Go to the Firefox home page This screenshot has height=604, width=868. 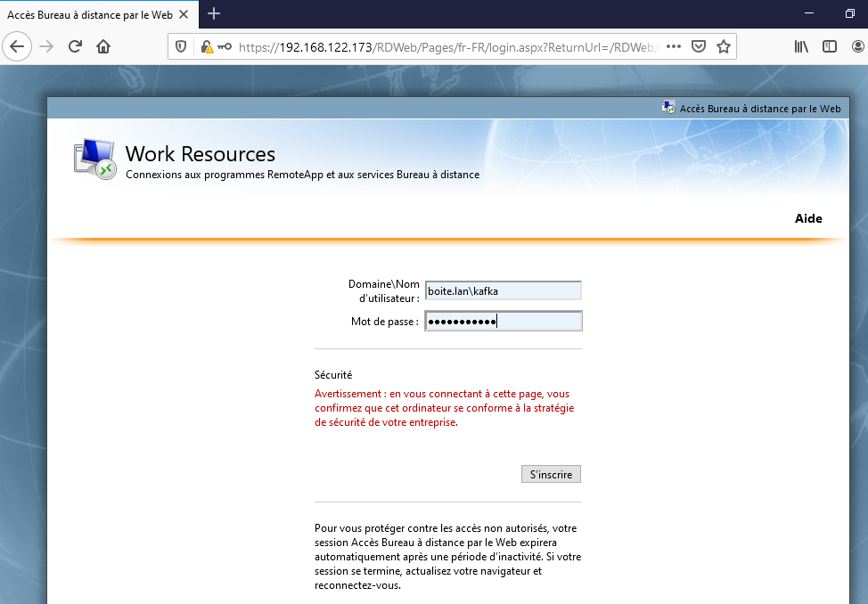point(103,46)
